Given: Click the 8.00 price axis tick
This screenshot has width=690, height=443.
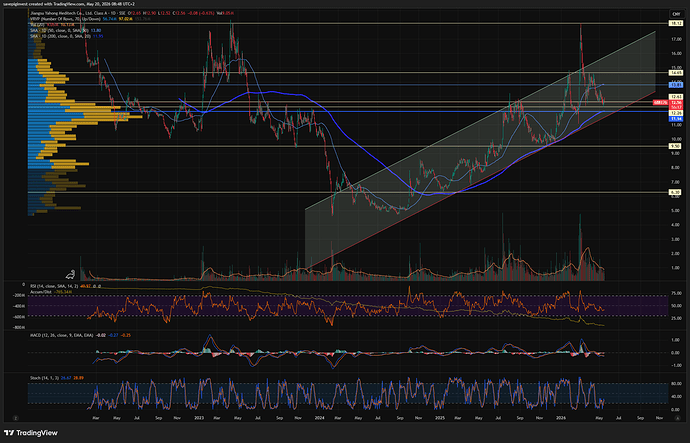Looking at the screenshot, I should point(676,168).
